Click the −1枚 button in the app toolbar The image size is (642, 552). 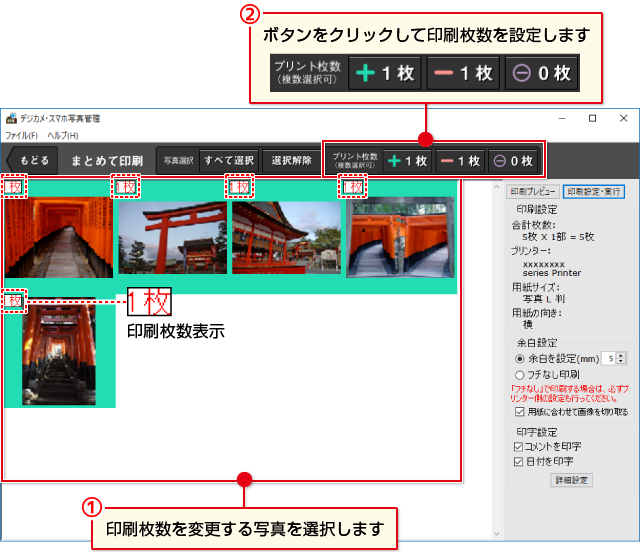click(460, 160)
